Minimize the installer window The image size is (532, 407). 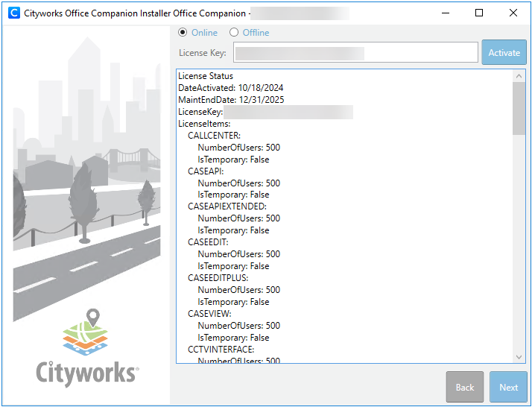446,13
